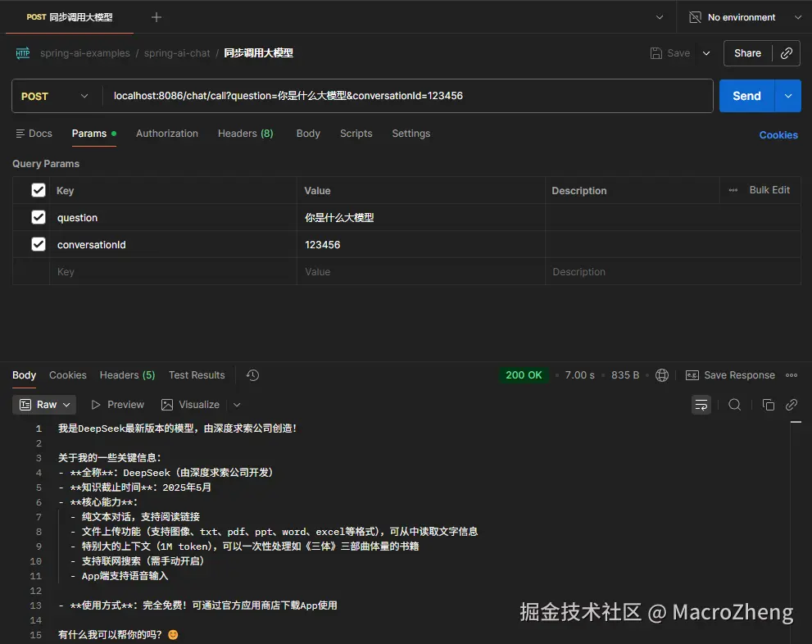Screen dimensions: 812x644
Task: Expand Save options arrow
Action: click(x=705, y=52)
